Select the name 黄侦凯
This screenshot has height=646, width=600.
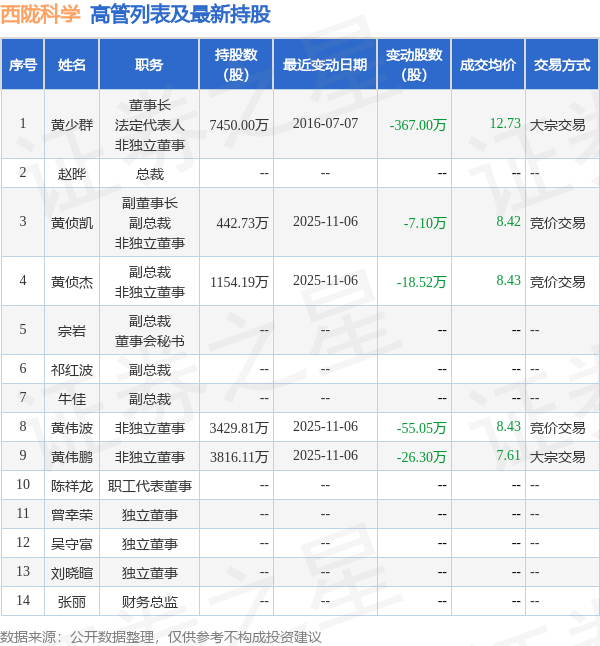pos(72,223)
